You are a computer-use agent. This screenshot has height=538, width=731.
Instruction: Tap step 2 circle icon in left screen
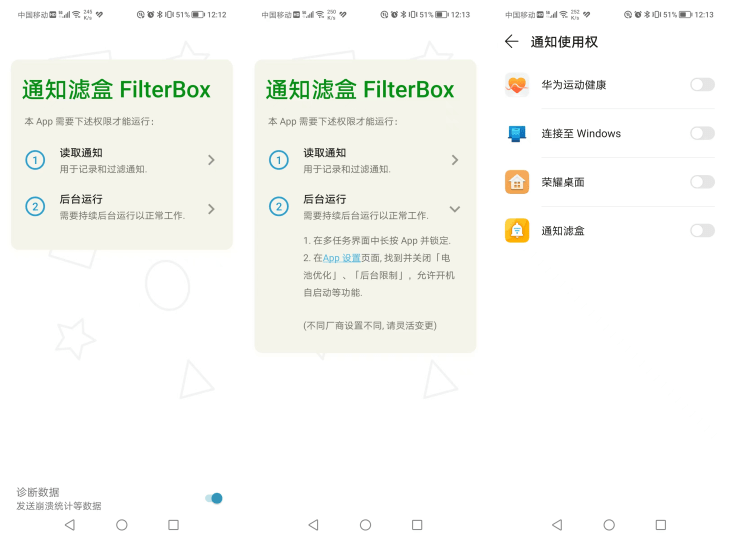tap(35, 207)
